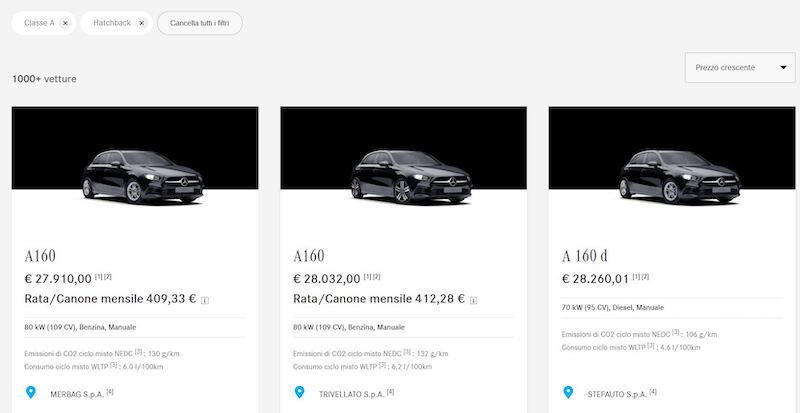Click Cancella tutti i filtri button

(x=199, y=23)
